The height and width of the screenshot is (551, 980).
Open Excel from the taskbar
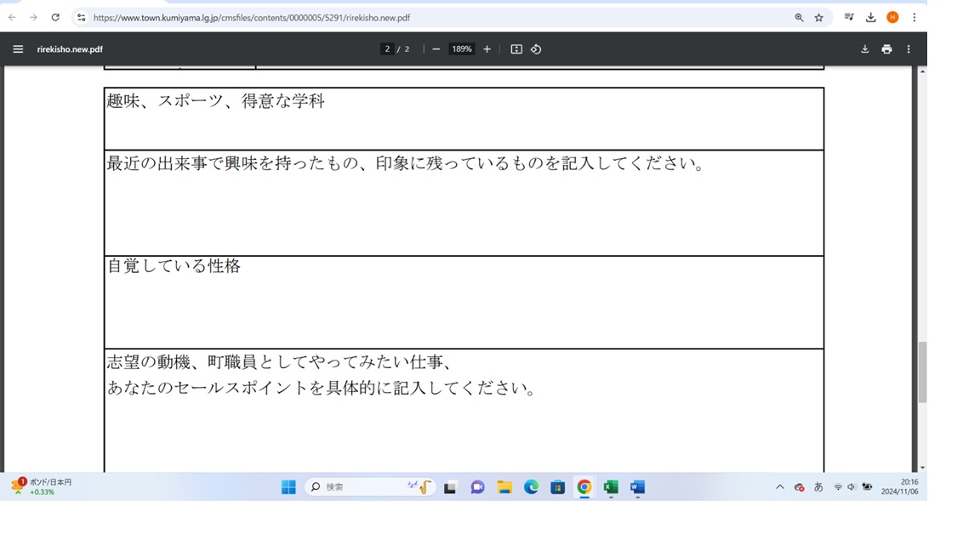click(611, 487)
